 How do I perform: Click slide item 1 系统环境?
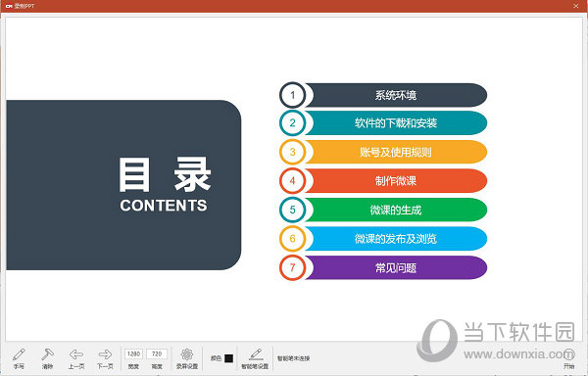[x=383, y=95]
